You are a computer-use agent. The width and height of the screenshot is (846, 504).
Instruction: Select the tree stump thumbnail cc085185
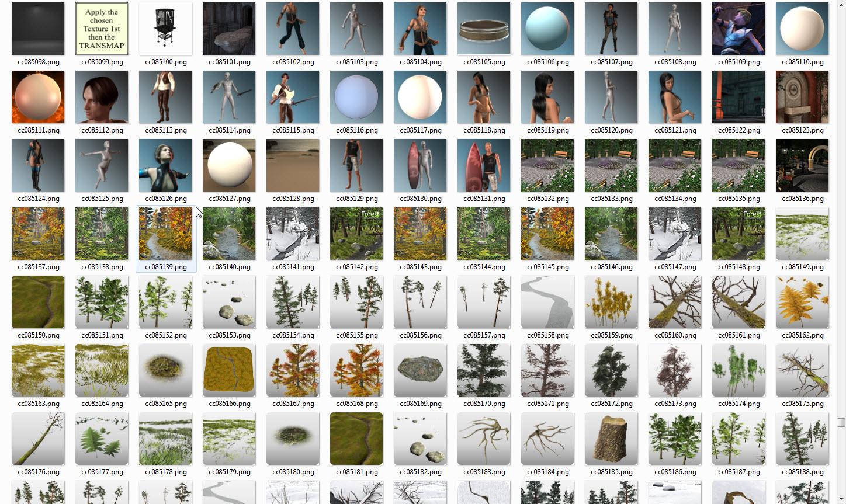click(x=611, y=439)
